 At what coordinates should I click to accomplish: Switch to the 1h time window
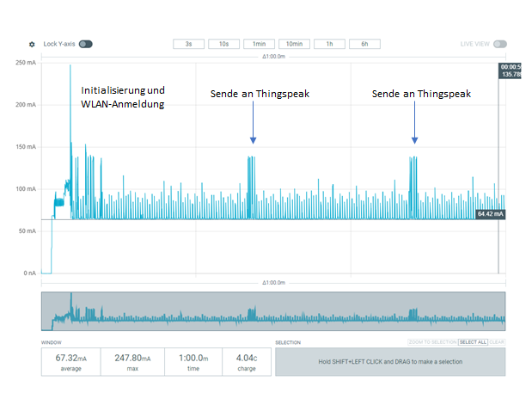pos(329,44)
